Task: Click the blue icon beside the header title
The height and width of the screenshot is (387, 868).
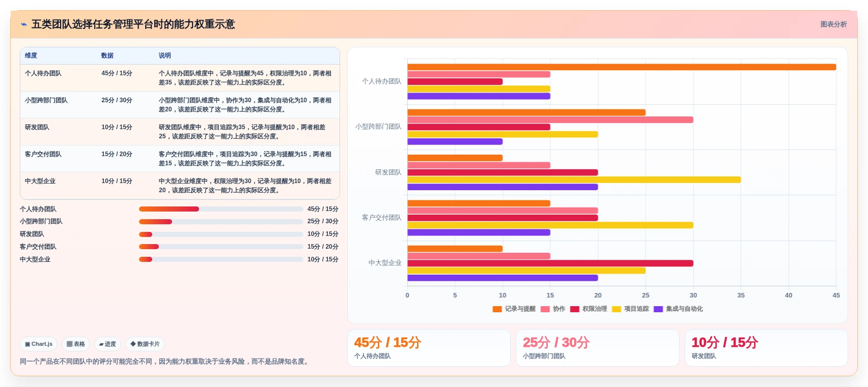Action: point(24,24)
